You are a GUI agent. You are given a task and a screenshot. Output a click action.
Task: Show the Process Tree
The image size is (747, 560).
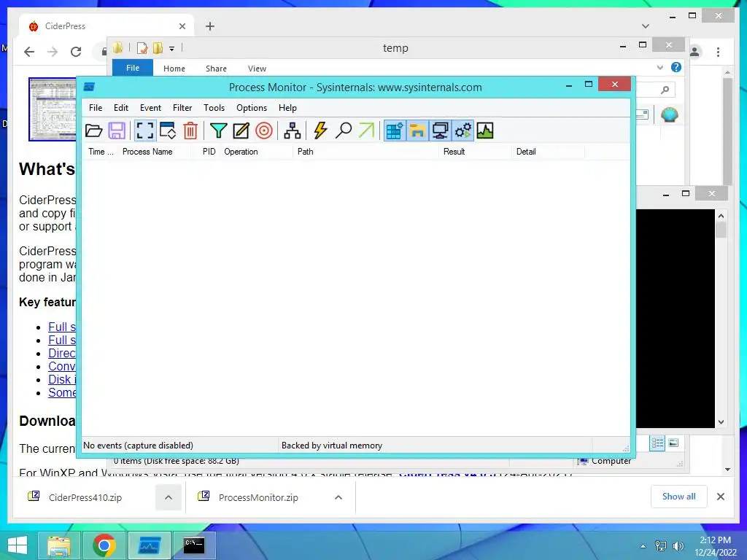[292, 131]
